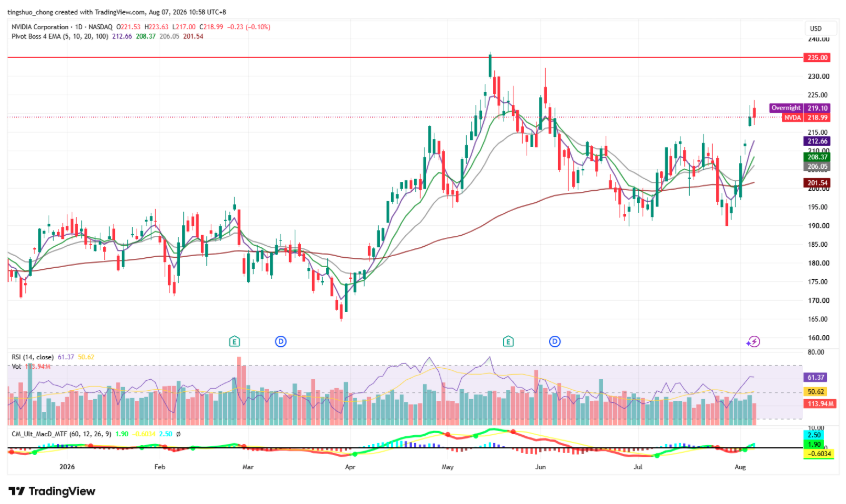Click the red NVDA 218.99 price tag
This screenshot has width=846, height=504.
click(806, 117)
